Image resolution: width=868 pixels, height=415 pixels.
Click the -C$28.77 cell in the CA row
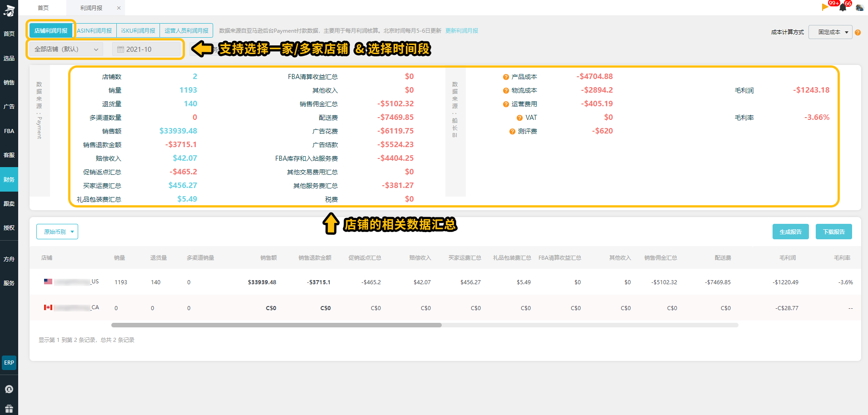pos(787,308)
